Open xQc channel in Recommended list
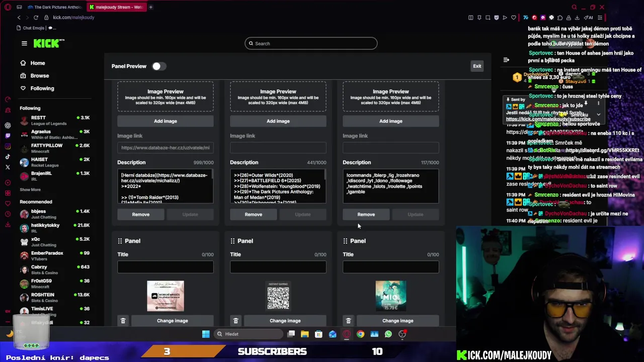The height and width of the screenshot is (362, 644). pos(54,242)
